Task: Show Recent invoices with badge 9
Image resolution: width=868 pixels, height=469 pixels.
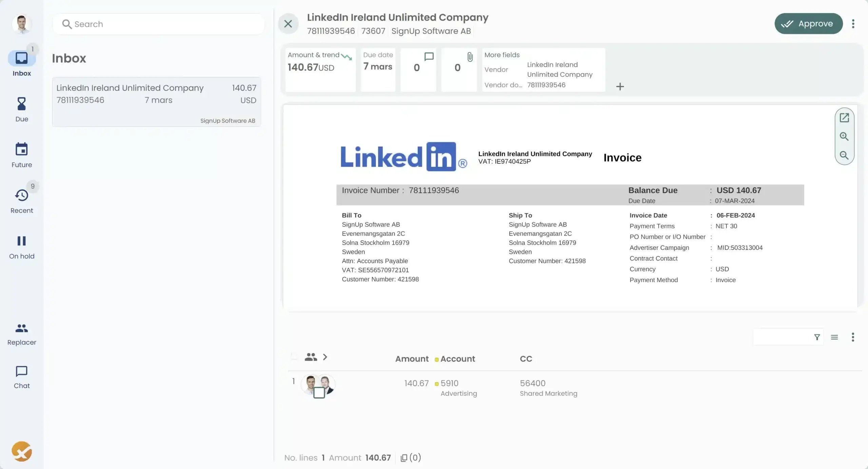Action: [21, 198]
